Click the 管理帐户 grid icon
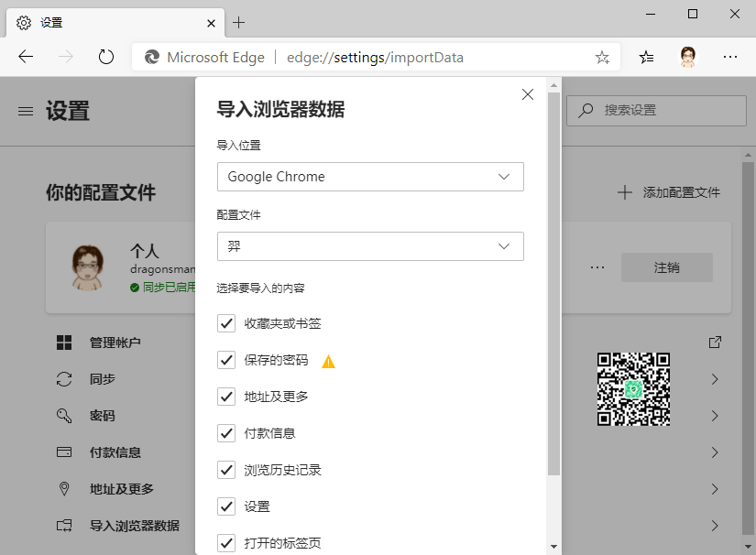The height and width of the screenshot is (555, 756). [63, 343]
